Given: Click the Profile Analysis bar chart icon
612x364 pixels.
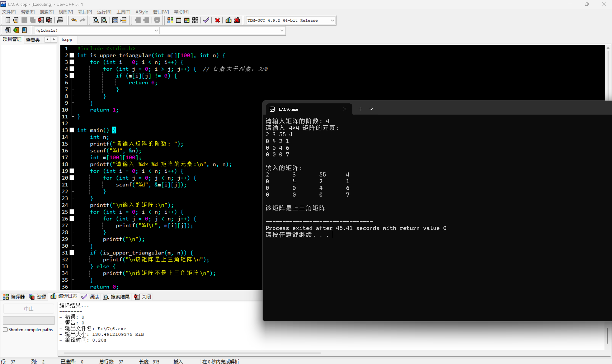Looking at the screenshot, I should 228,20.
